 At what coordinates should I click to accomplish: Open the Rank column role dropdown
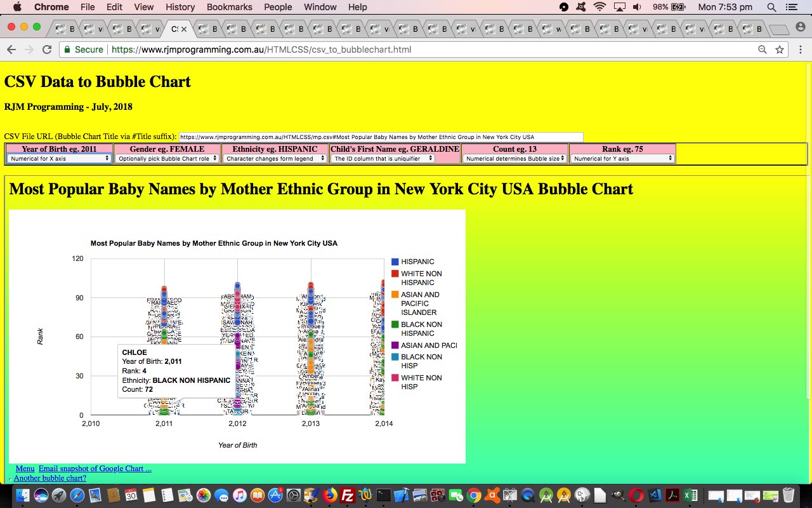click(x=622, y=159)
